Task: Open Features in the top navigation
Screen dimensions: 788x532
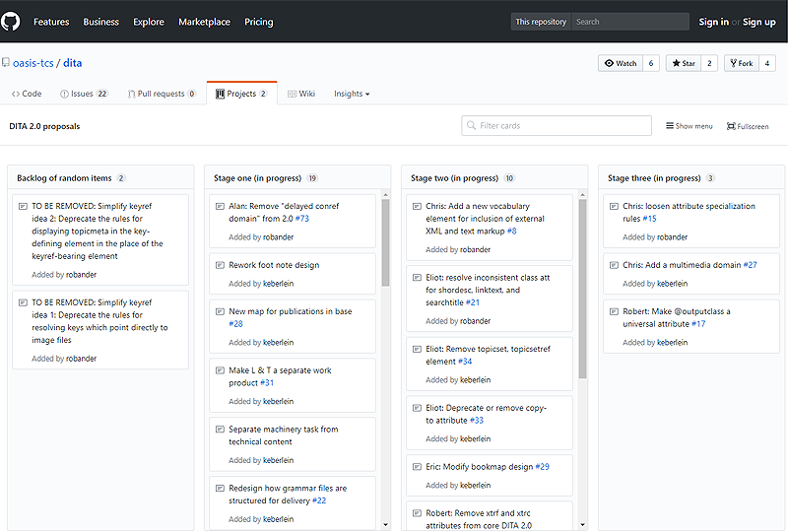Action: pyautogui.click(x=51, y=22)
